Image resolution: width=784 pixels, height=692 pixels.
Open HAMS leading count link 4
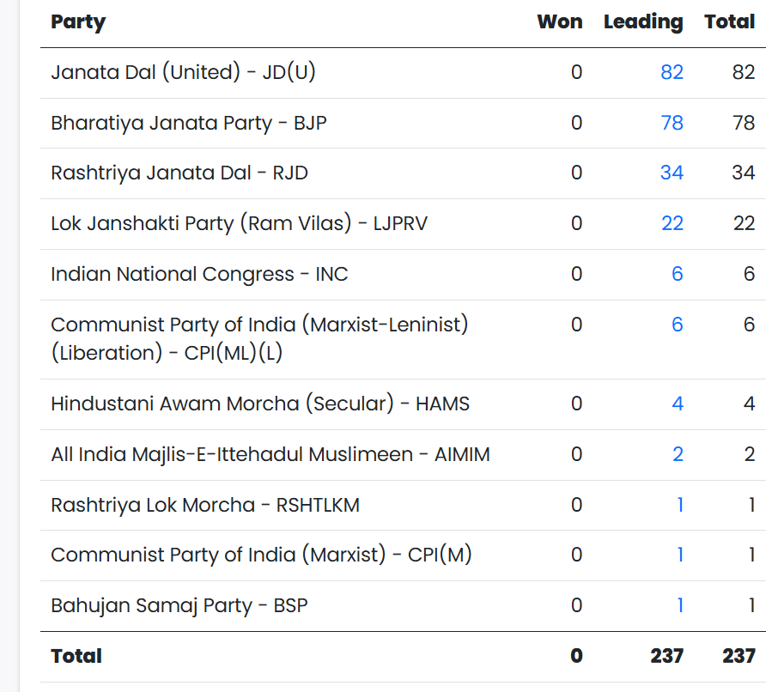[678, 404]
